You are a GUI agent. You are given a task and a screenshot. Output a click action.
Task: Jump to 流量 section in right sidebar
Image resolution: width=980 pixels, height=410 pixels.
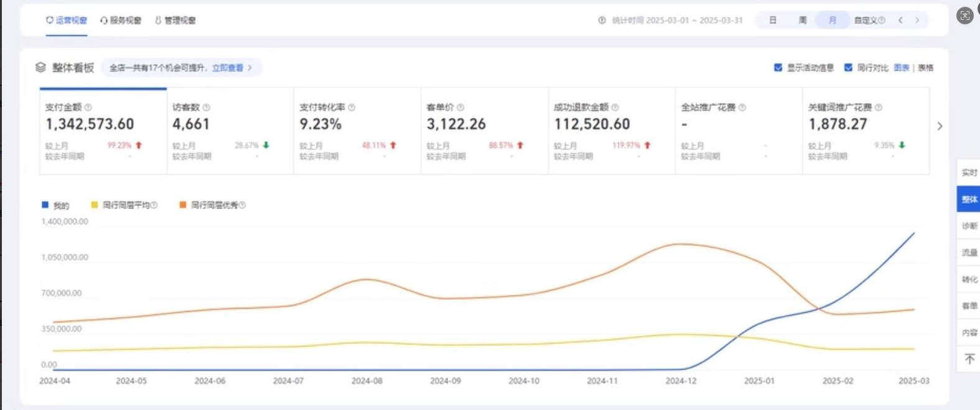tap(969, 253)
